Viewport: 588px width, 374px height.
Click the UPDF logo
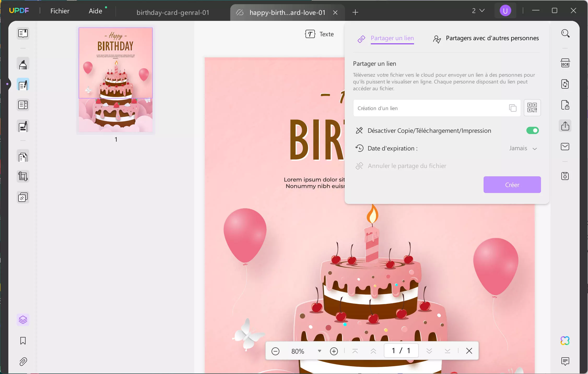pos(19,10)
